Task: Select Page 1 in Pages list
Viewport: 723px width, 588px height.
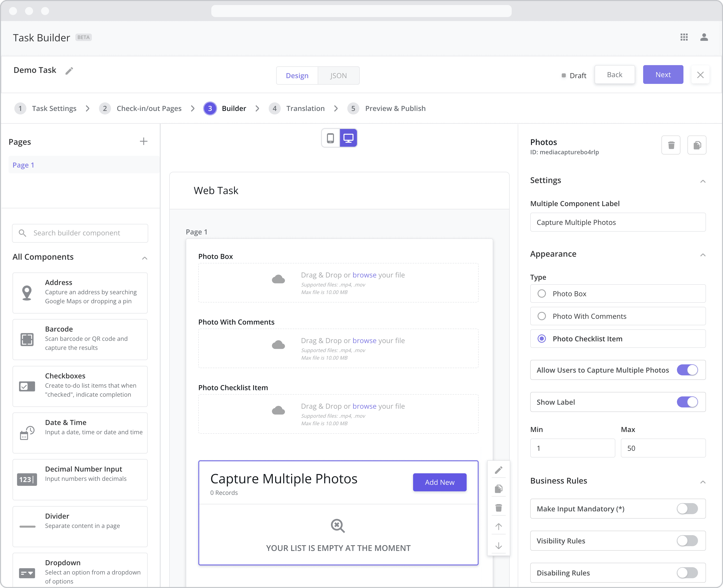Action: [84, 165]
